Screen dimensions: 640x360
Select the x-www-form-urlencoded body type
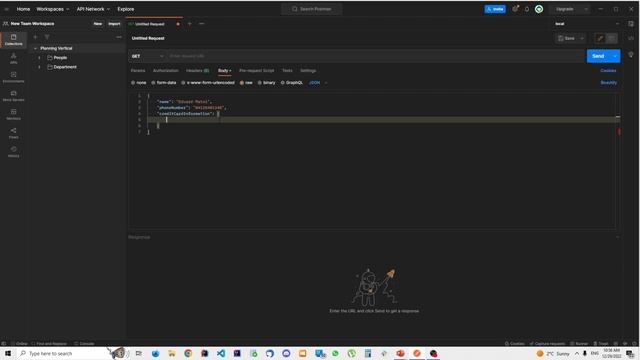click(x=208, y=83)
